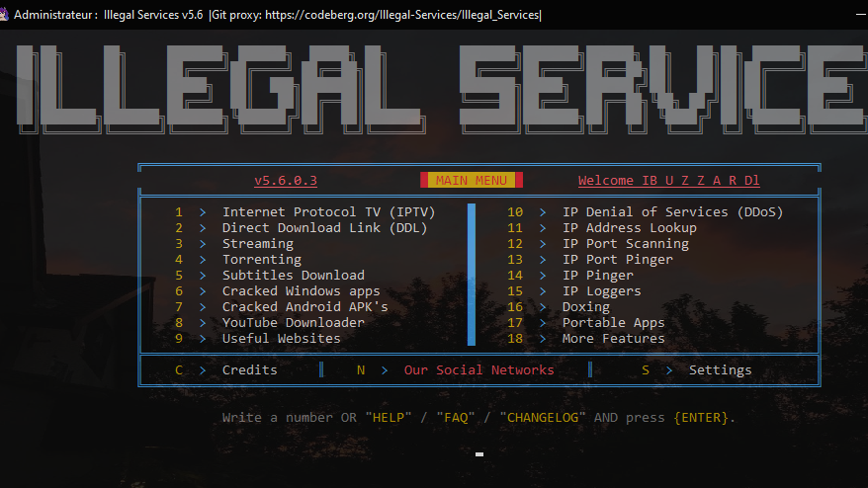Click the {ENTER} keyword in the prompt

coord(700,418)
